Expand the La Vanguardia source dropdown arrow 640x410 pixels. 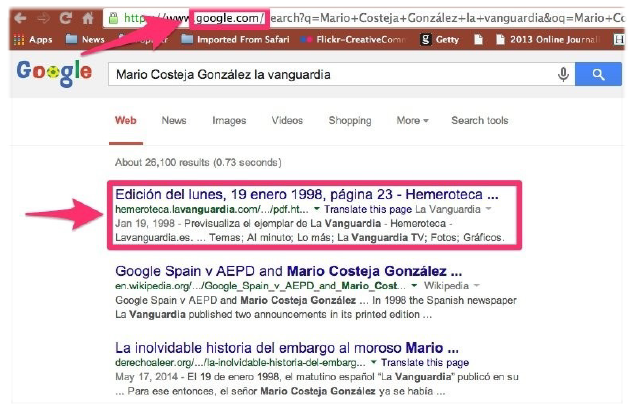(x=488, y=209)
